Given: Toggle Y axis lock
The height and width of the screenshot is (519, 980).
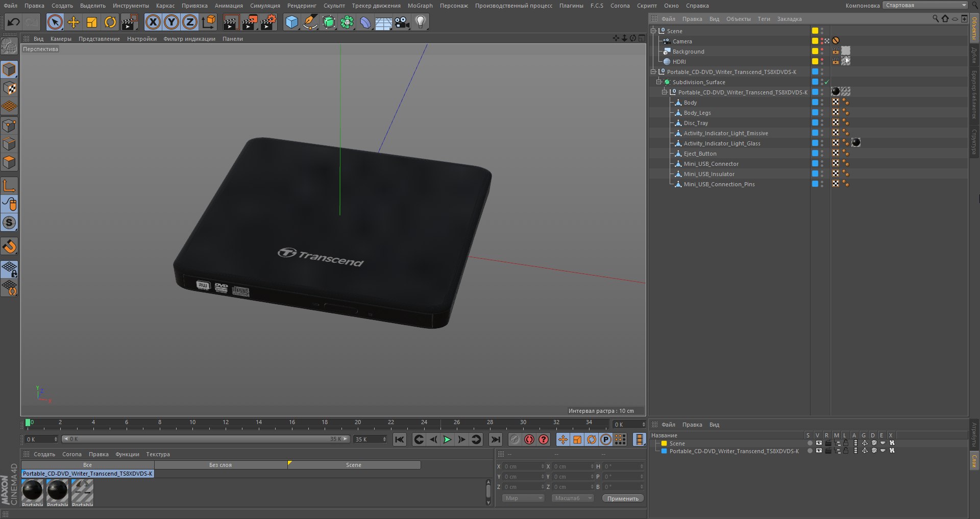Looking at the screenshot, I should coord(171,22).
